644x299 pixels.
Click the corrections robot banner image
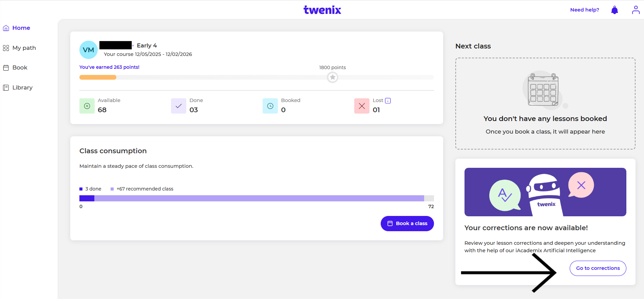point(545,192)
